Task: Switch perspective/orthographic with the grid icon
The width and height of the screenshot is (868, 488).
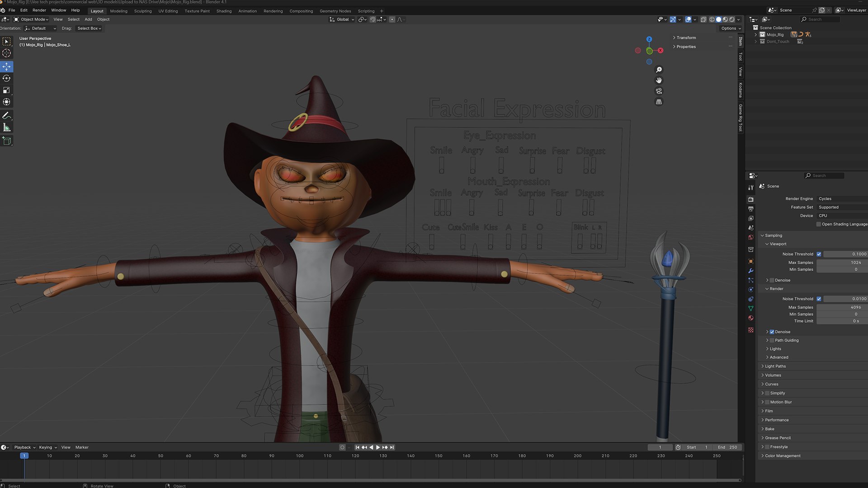Action: 659,102
